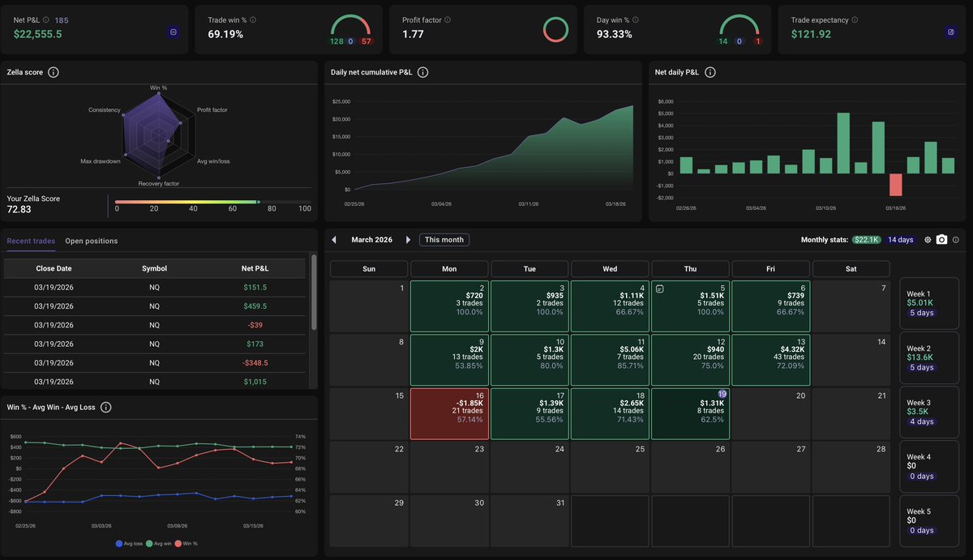Open March 11 day with $5.06K

tap(610, 360)
